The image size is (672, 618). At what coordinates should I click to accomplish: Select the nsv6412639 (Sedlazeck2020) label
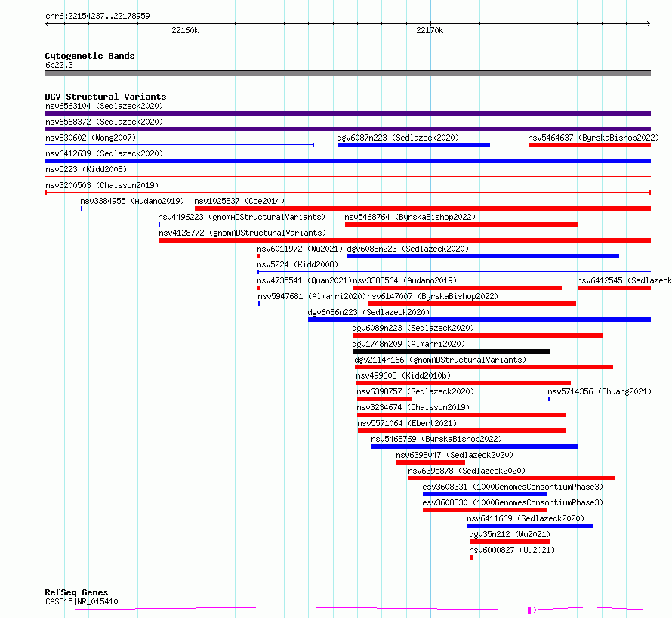coord(104,153)
